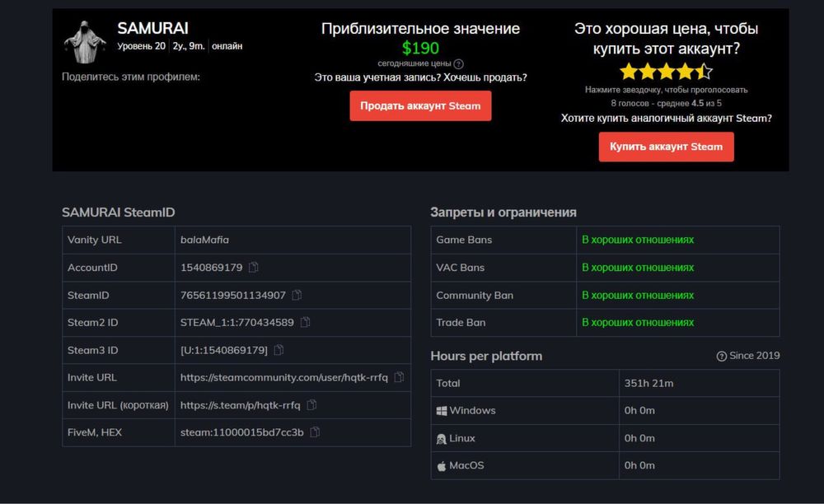Click the balaMafia vanity URL value
Screen dimensions: 824x504
(204, 240)
